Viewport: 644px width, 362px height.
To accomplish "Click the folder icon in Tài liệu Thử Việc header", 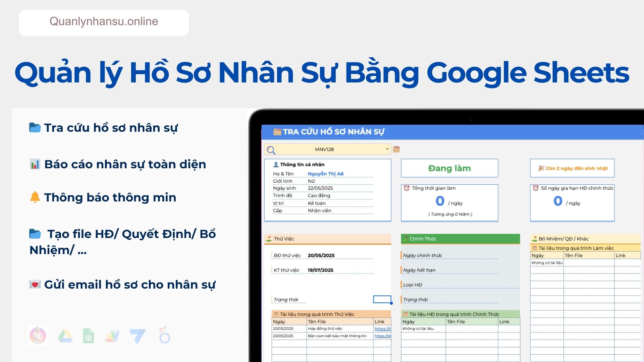I will point(276,314).
